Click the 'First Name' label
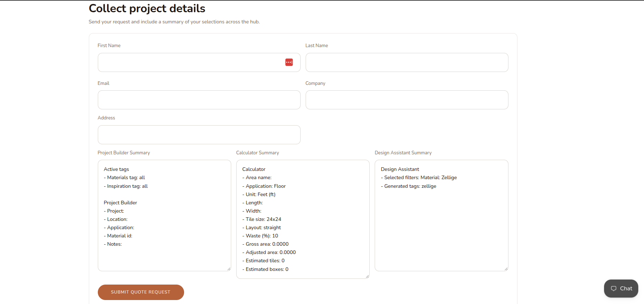This screenshot has height=304, width=644. point(109,46)
